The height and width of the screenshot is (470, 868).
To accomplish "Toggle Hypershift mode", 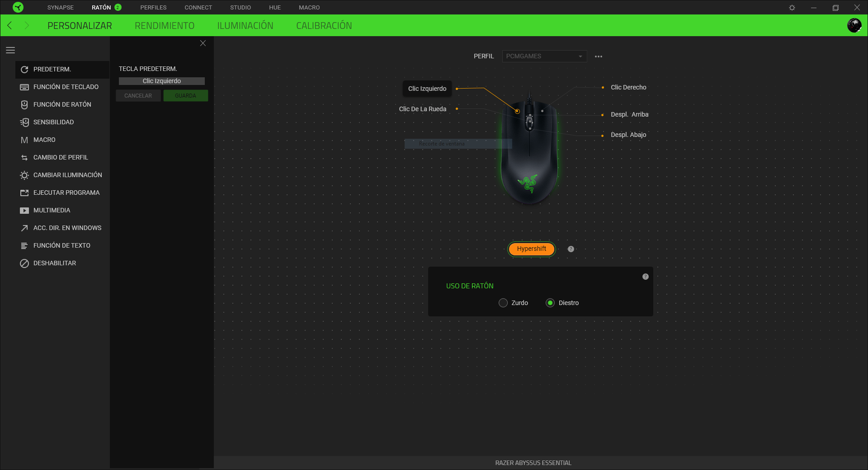I will [532, 249].
